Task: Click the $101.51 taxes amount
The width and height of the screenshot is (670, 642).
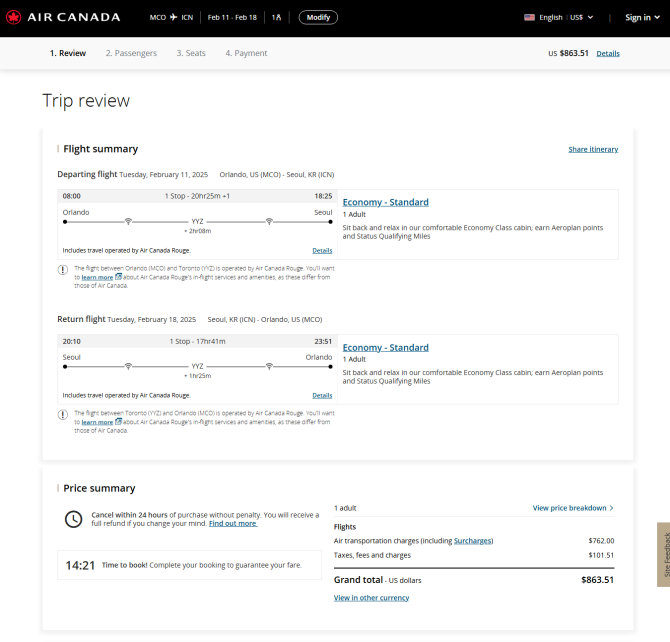Action: (601, 555)
